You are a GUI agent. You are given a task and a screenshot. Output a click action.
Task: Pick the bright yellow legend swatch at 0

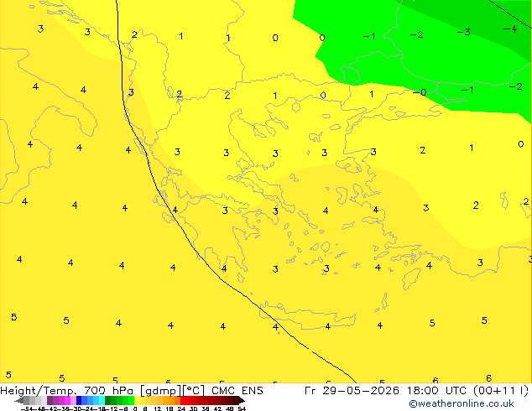(137, 400)
